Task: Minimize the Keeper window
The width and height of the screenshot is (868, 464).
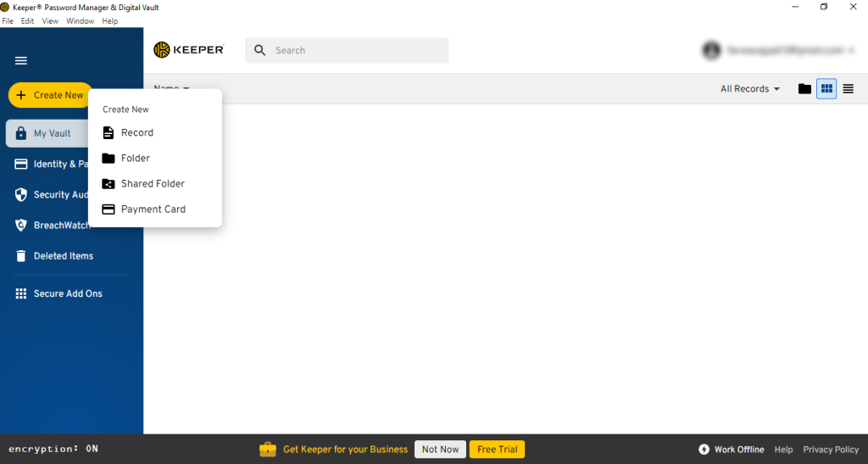Action: pyautogui.click(x=795, y=7)
